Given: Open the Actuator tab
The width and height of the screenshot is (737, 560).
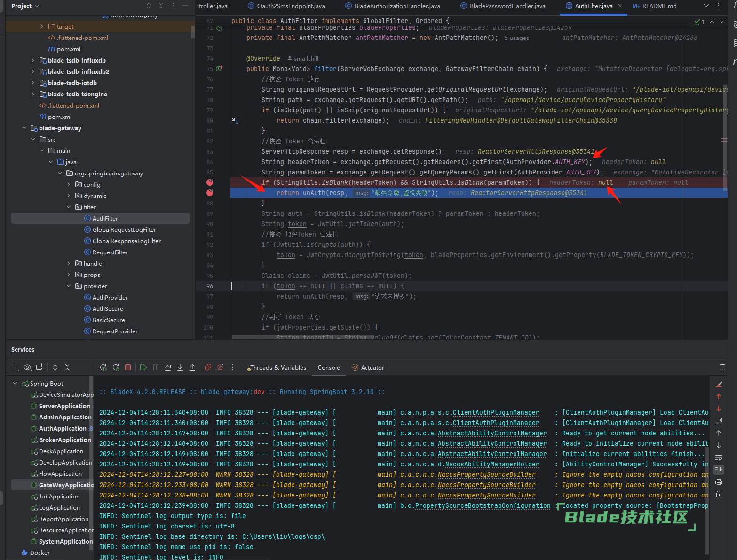Looking at the screenshot, I should pyautogui.click(x=368, y=368).
